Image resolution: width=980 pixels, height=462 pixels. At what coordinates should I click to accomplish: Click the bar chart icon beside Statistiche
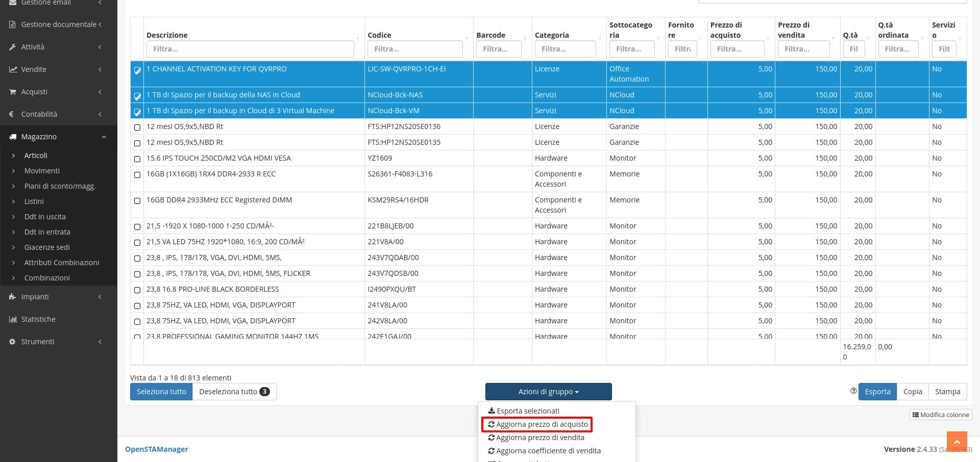click(13, 319)
